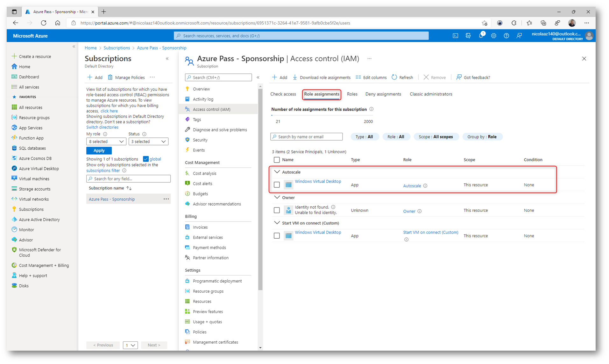Open Monitor in the sidebar
Image resolution: width=609 pixels, height=364 pixels.
pos(26,229)
